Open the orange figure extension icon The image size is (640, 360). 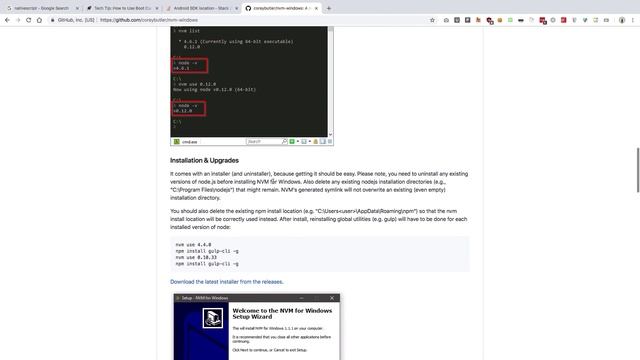[x=478, y=20]
